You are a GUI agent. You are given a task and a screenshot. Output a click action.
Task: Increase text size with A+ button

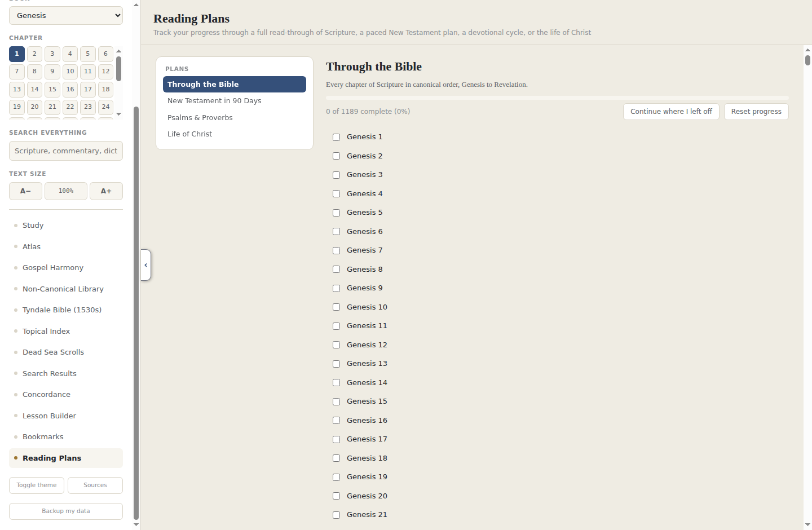106,191
